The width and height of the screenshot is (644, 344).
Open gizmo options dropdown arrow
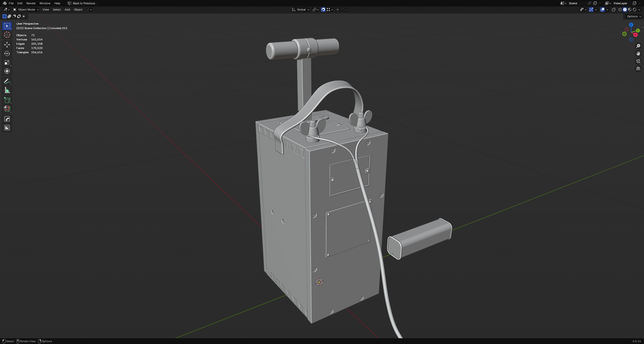pos(596,10)
